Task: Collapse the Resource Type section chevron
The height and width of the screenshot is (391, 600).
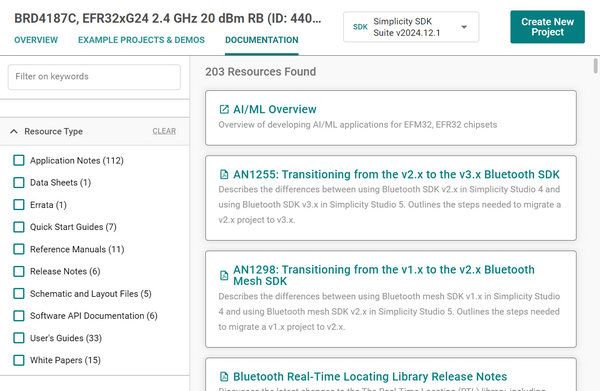Action: click(x=14, y=131)
